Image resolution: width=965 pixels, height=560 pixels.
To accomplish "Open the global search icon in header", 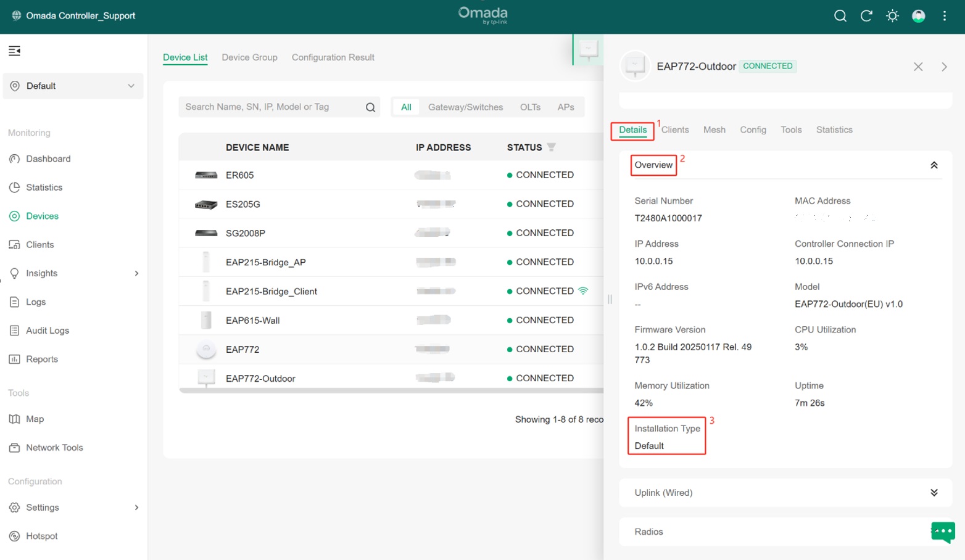I will pos(840,16).
